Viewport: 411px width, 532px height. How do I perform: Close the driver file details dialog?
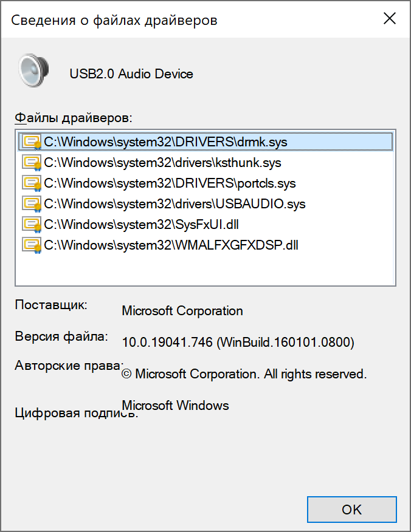pyautogui.click(x=390, y=18)
